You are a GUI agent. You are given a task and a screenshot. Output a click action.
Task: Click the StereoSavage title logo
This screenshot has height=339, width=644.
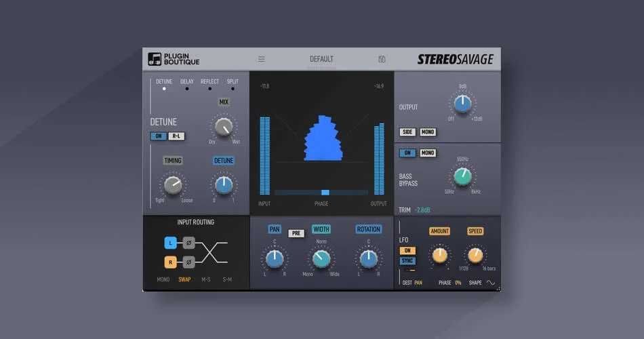coord(455,60)
